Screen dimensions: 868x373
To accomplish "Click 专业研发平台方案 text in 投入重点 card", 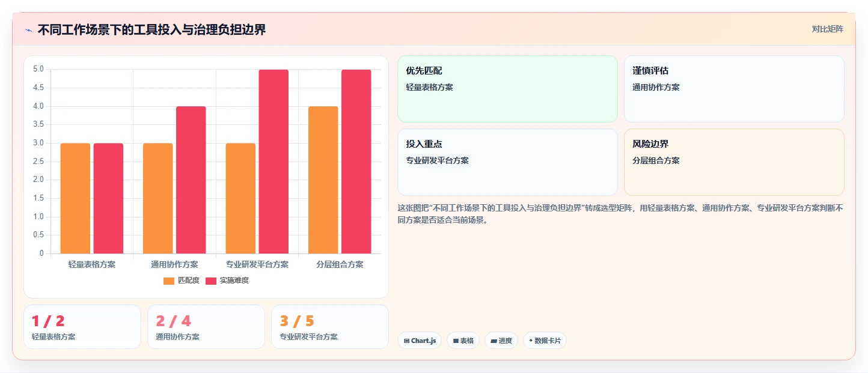I will click(437, 160).
